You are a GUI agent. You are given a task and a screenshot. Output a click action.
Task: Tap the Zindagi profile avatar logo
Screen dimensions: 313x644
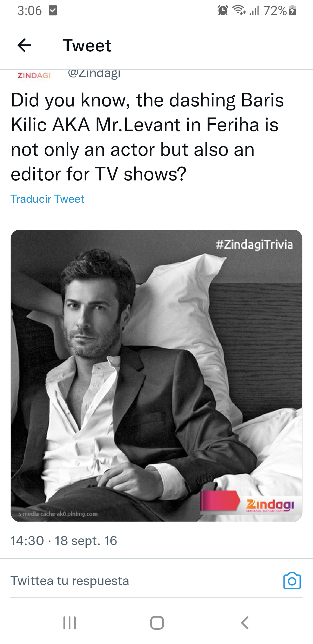pyautogui.click(x=34, y=75)
